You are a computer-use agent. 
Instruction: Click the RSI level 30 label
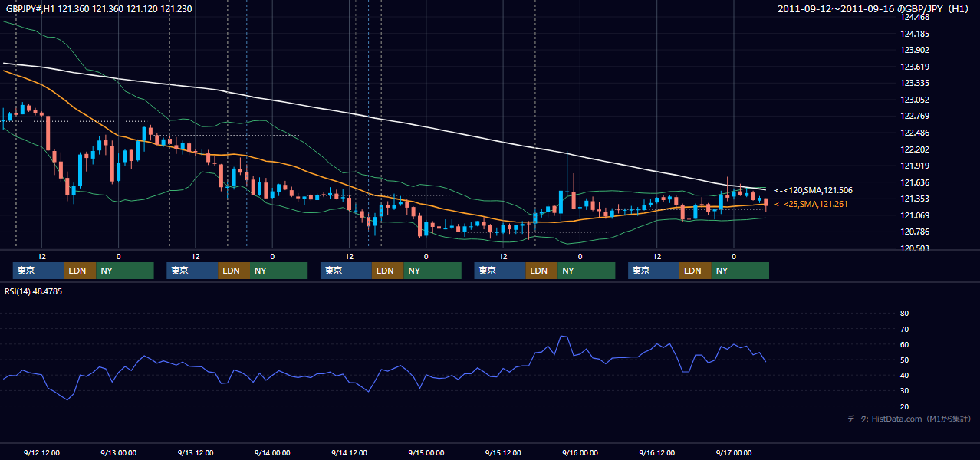click(904, 391)
